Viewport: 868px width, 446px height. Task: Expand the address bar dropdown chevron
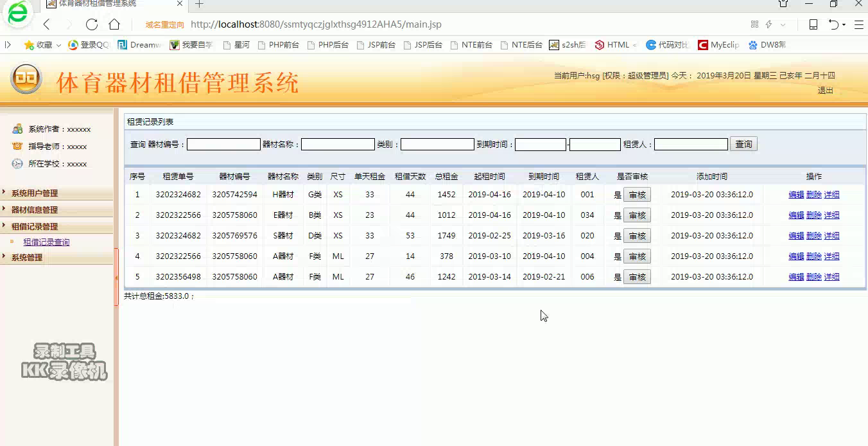(783, 24)
